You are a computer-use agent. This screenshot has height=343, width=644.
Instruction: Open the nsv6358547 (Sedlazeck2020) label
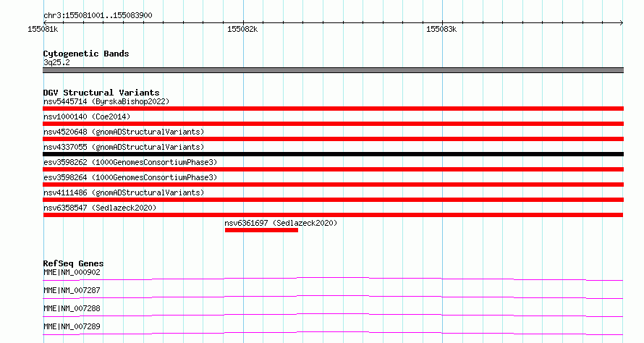pyautogui.click(x=100, y=208)
